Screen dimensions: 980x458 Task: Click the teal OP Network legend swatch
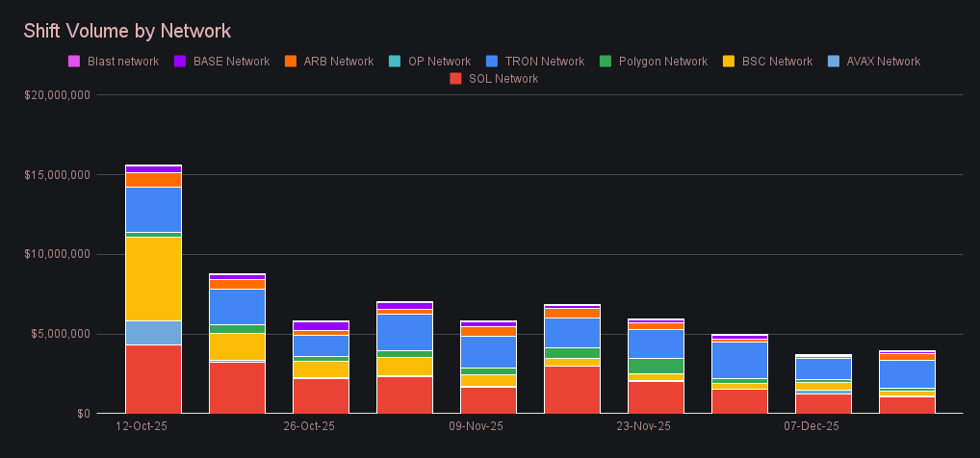(396, 62)
